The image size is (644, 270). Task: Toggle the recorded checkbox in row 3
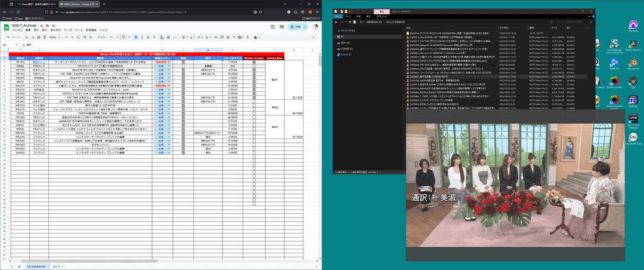pyautogui.click(x=183, y=62)
